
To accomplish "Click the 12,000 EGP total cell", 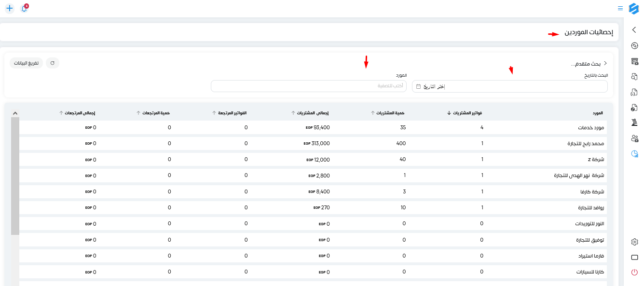I will click(x=318, y=159).
